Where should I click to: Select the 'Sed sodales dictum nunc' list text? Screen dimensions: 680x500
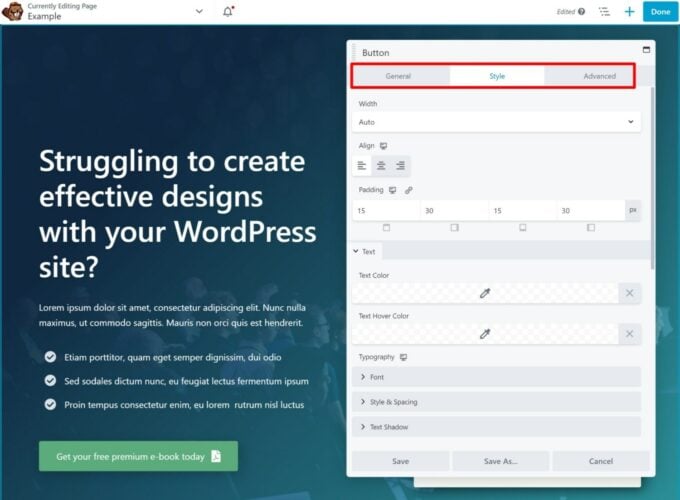(186, 381)
